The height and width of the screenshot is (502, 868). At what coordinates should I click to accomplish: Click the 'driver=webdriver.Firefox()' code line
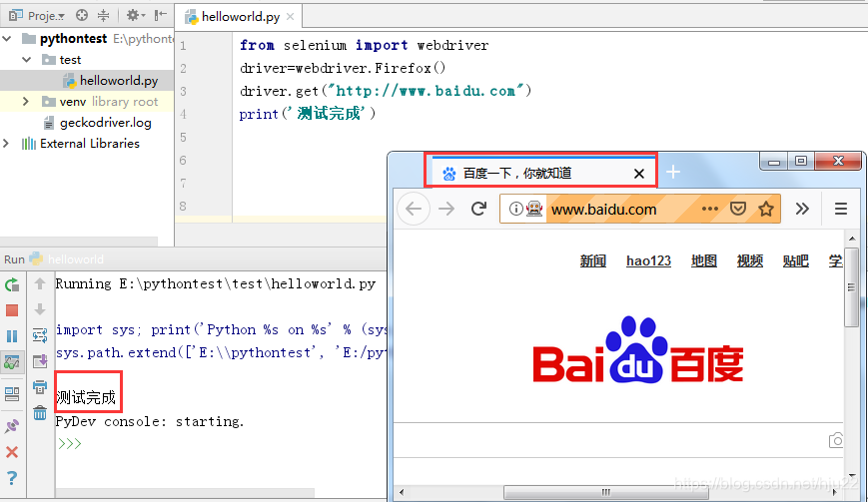point(343,68)
